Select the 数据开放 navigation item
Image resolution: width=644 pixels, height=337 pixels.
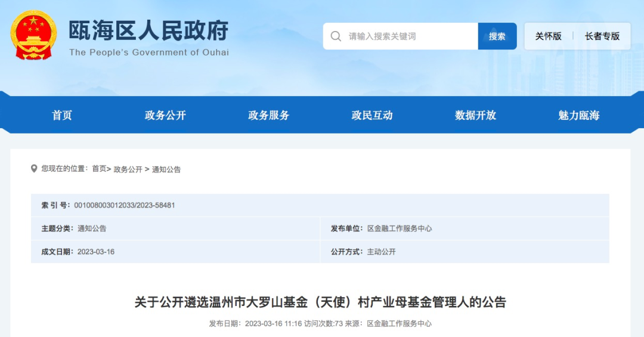[x=475, y=115]
